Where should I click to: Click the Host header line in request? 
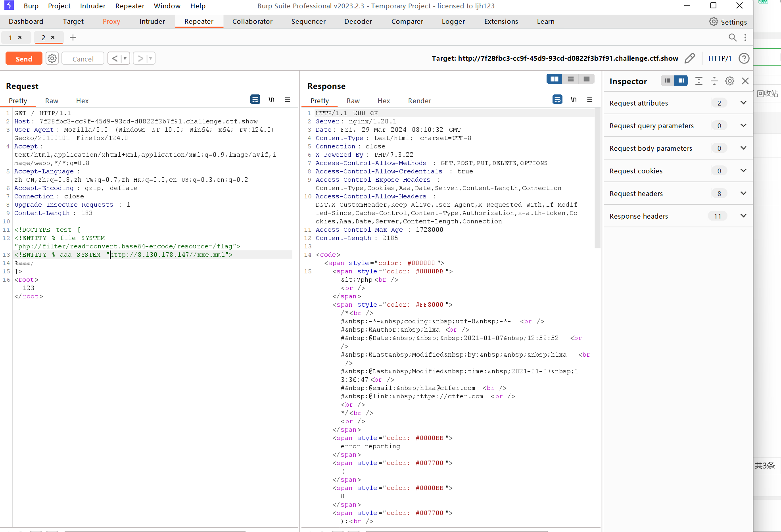[136, 121]
